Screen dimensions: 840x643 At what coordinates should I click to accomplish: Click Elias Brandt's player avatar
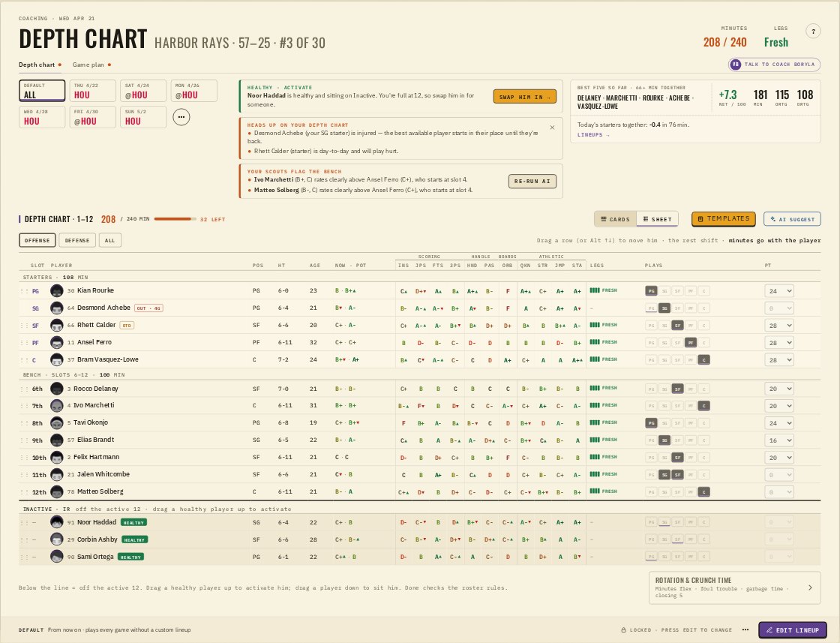57,440
